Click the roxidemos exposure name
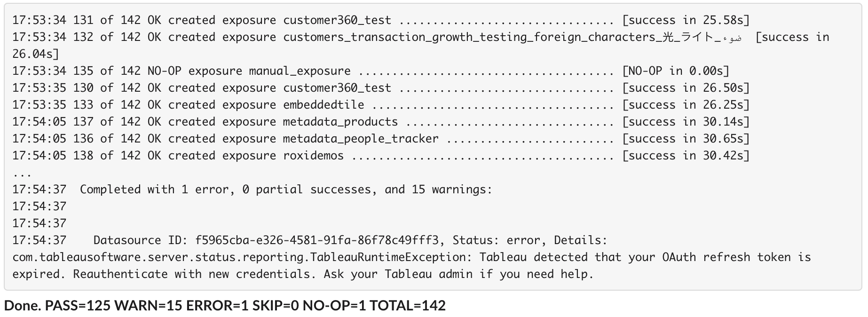 coord(313,156)
